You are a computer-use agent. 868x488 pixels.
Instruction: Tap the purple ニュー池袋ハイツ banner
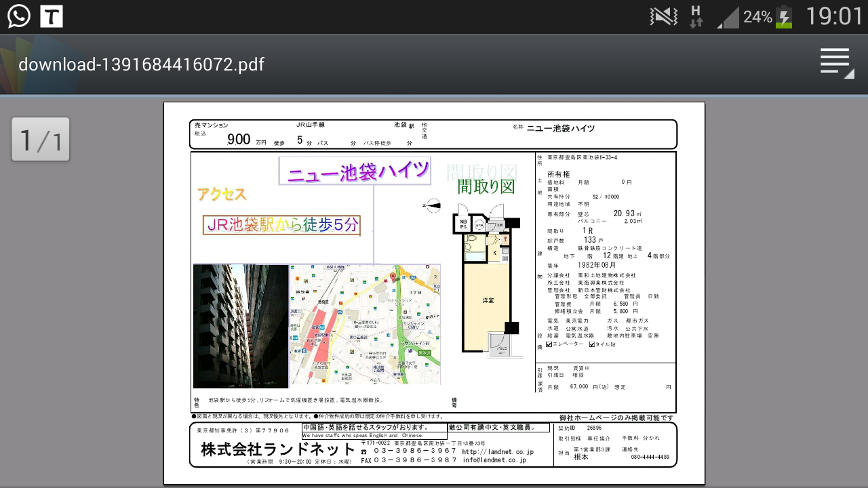click(x=355, y=171)
